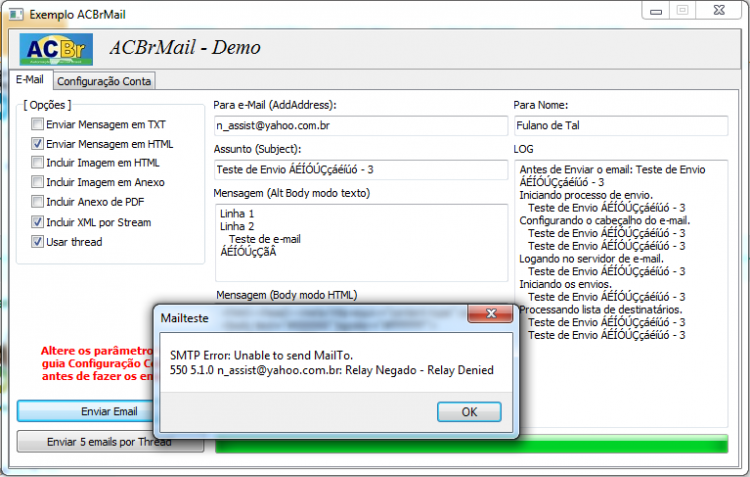This screenshot has height=477, width=750.
Task: Click the '[ Opções ]' group label
Action: click(47, 105)
